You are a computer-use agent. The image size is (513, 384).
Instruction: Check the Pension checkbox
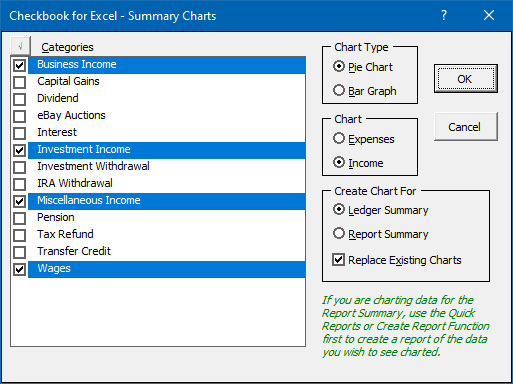20,218
